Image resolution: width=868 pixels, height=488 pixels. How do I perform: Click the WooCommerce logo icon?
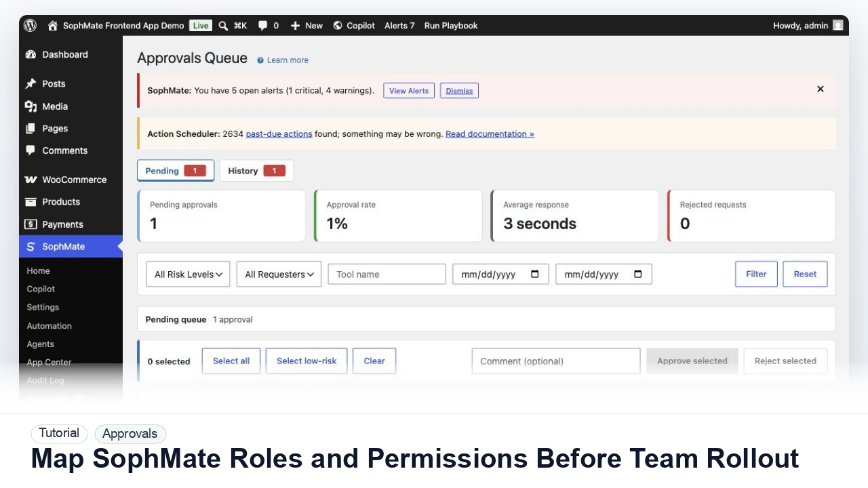click(x=31, y=180)
